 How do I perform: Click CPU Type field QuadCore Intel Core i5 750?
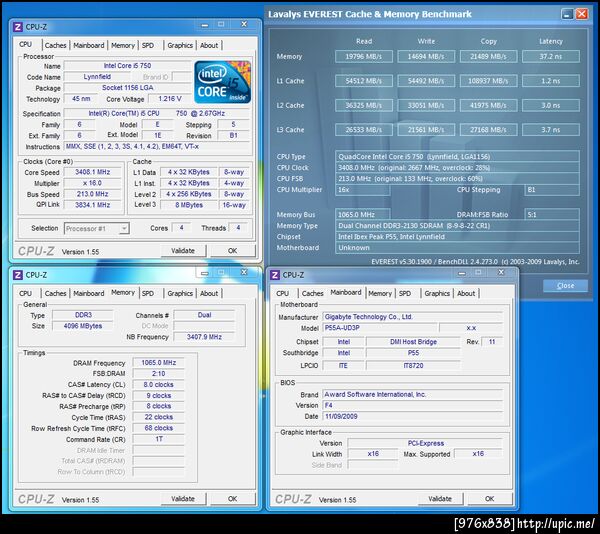pyautogui.click(x=457, y=156)
